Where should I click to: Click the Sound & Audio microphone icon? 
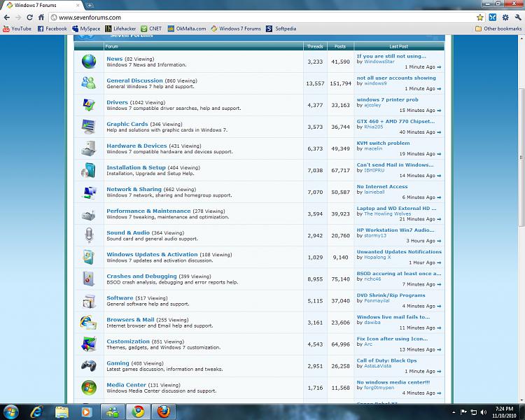pos(89,235)
